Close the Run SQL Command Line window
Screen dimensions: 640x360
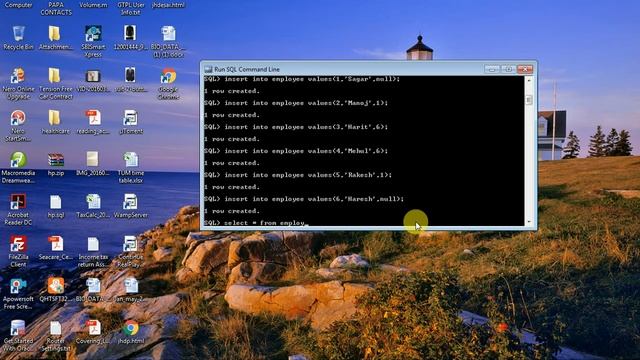pos(525,69)
